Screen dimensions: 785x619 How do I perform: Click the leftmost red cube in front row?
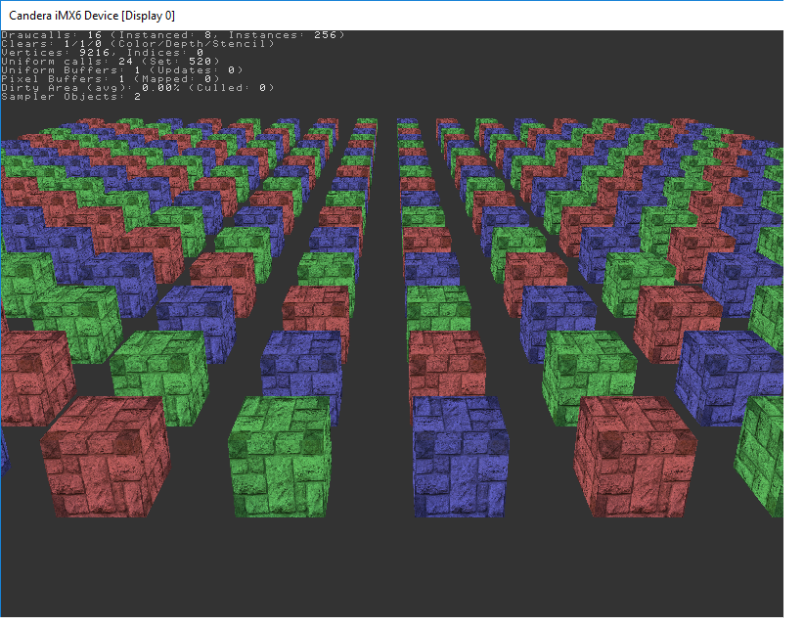click(104, 457)
